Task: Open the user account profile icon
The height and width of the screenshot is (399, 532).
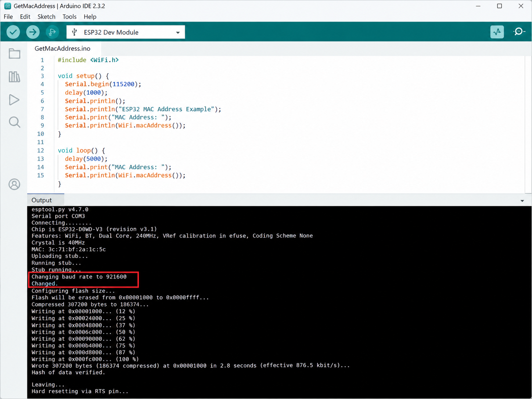Action: point(14,184)
